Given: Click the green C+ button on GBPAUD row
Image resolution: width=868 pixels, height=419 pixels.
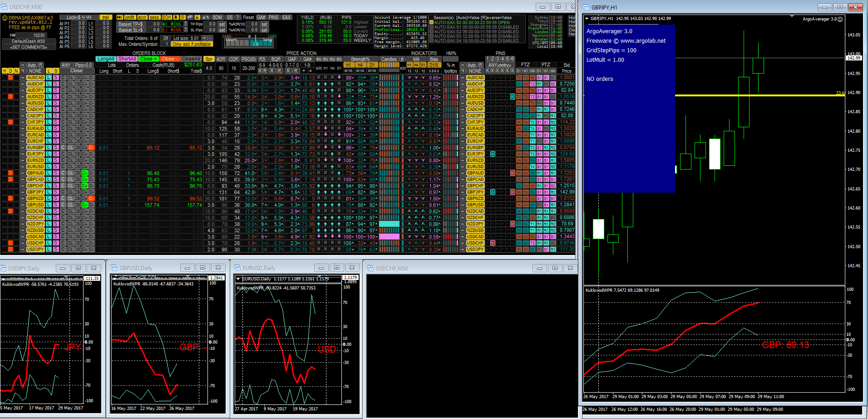Looking at the screenshot, I should pos(84,173).
